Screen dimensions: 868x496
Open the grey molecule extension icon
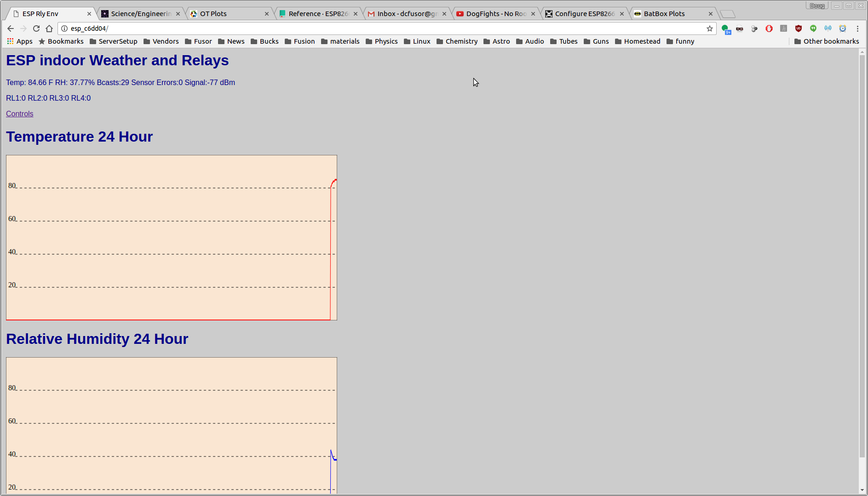pyautogui.click(x=754, y=29)
